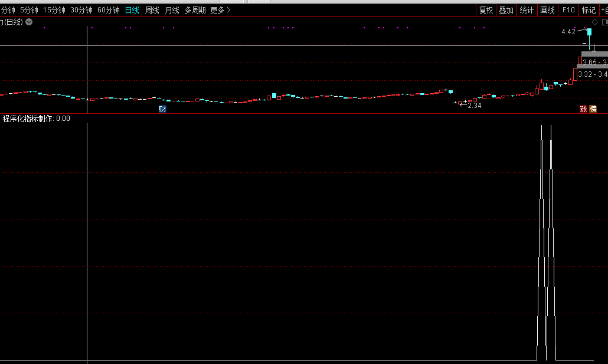This screenshot has height=364, width=608.
Task: Click the 财 financial event marker
Action: tap(162, 109)
